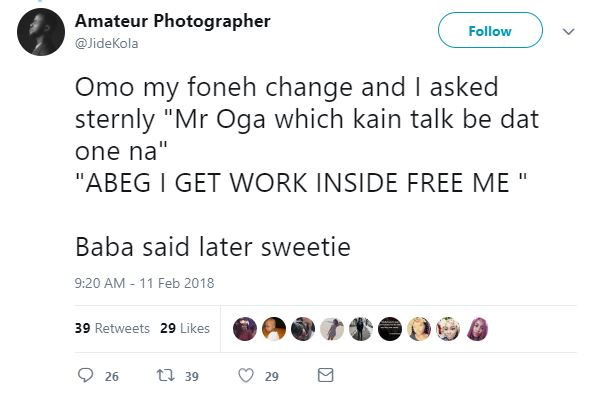View the list of 29 Likes
The height and width of the screenshot is (405, 604).
(x=185, y=329)
